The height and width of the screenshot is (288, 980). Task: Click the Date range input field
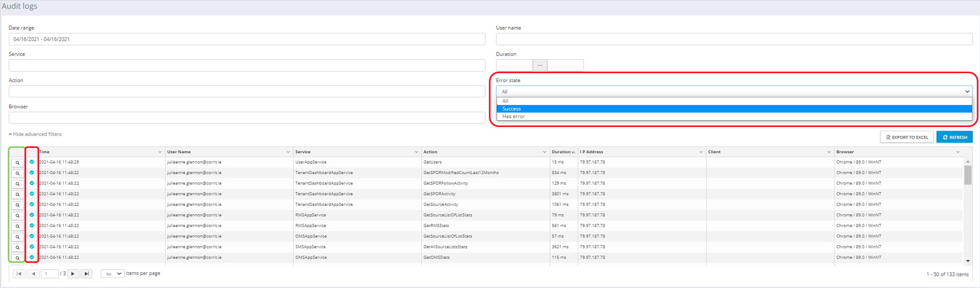(x=247, y=39)
